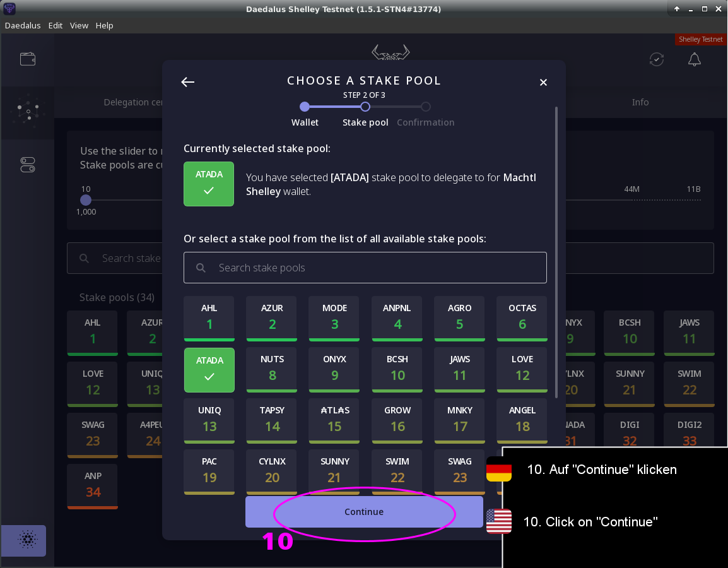728x568 pixels.
Task: Select the ANGEL pool ranked 18
Action: point(522,421)
